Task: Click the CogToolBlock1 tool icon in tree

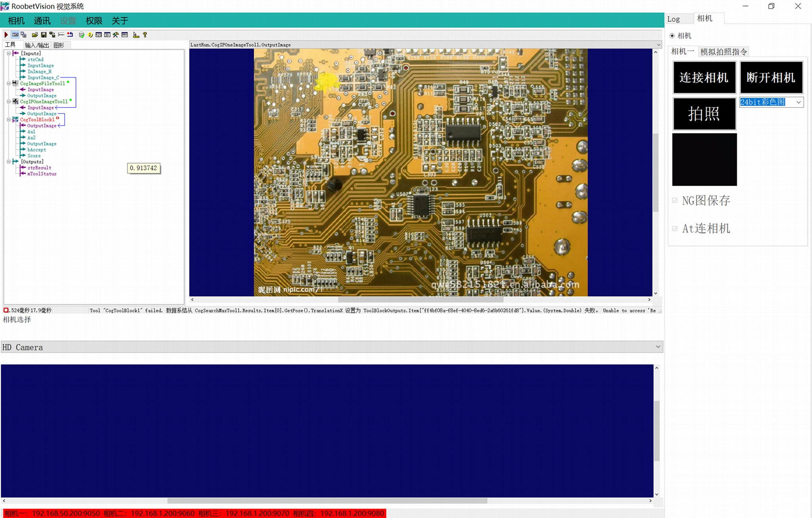Action: [x=15, y=119]
